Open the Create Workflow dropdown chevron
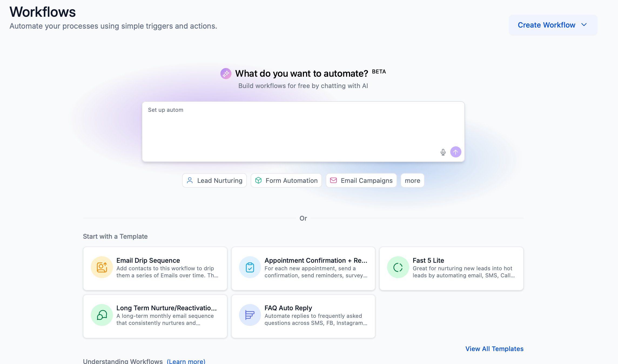Image resolution: width=618 pixels, height=364 pixels. [x=584, y=25]
